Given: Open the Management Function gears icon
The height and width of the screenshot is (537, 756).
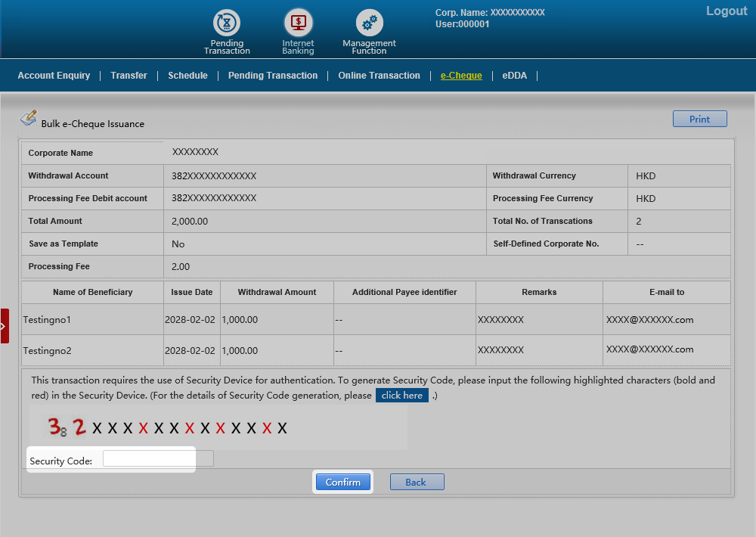Looking at the screenshot, I should [x=369, y=23].
